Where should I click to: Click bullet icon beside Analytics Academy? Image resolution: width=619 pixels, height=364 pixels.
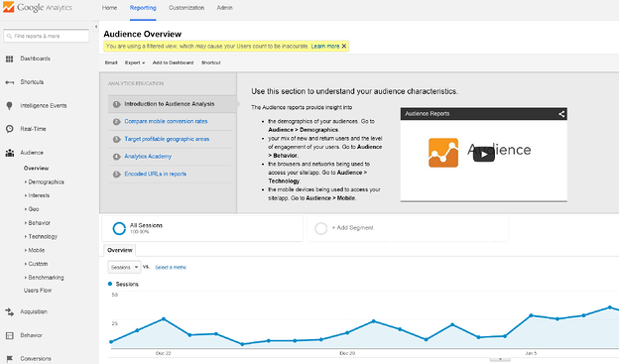(x=116, y=157)
